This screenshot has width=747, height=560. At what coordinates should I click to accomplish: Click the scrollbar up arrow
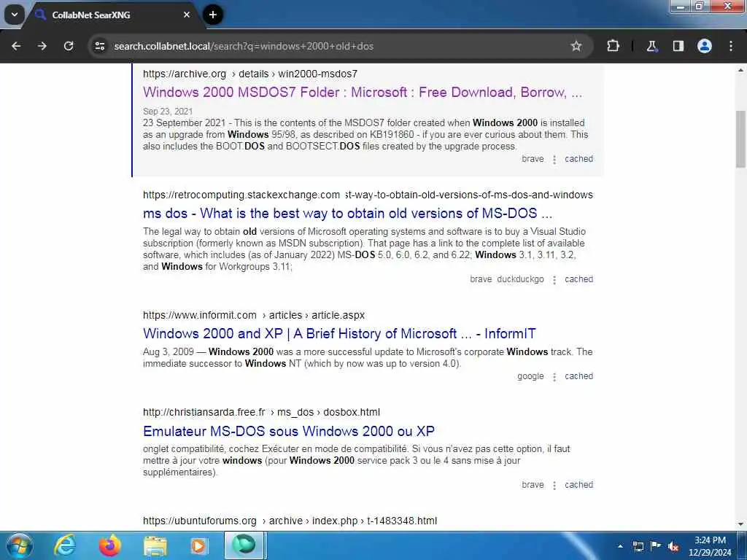click(x=741, y=70)
